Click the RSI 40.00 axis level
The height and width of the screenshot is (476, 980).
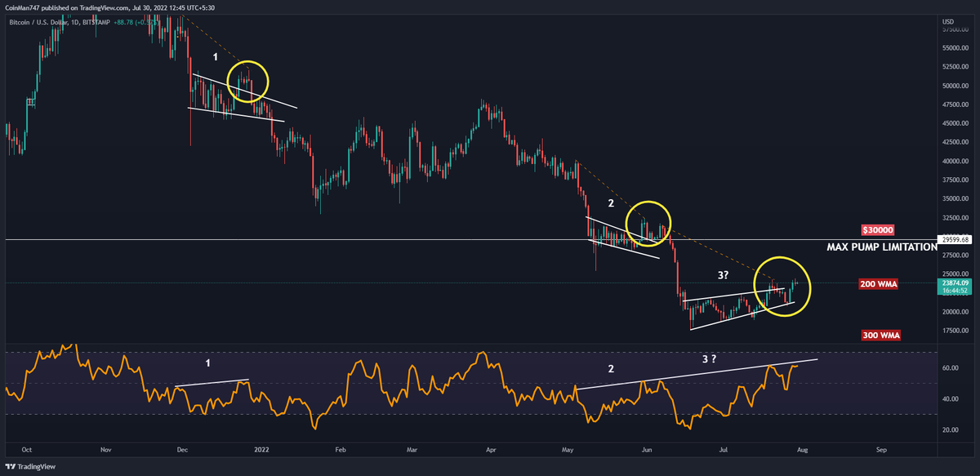click(x=951, y=398)
